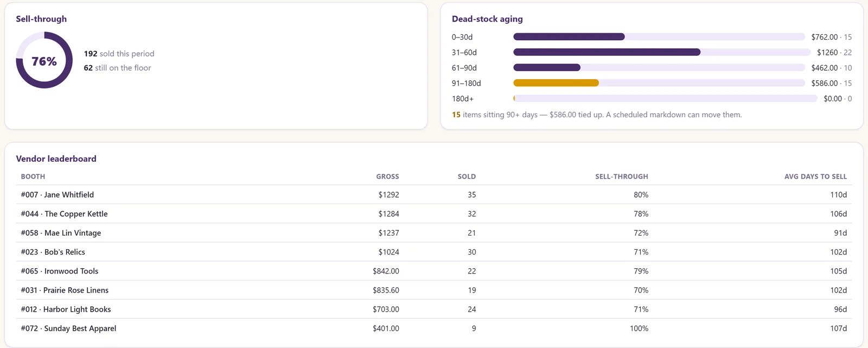This screenshot has height=348, width=868.
Task: Click the 91–180d bucket label
Action: pyautogui.click(x=467, y=83)
